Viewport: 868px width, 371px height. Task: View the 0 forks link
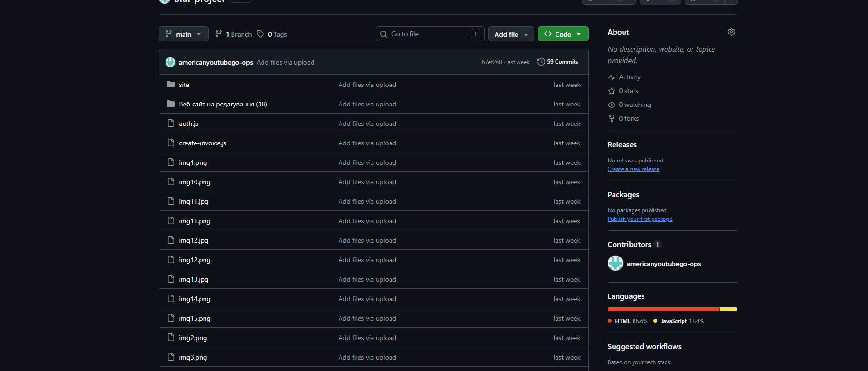pyautogui.click(x=623, y=118)
